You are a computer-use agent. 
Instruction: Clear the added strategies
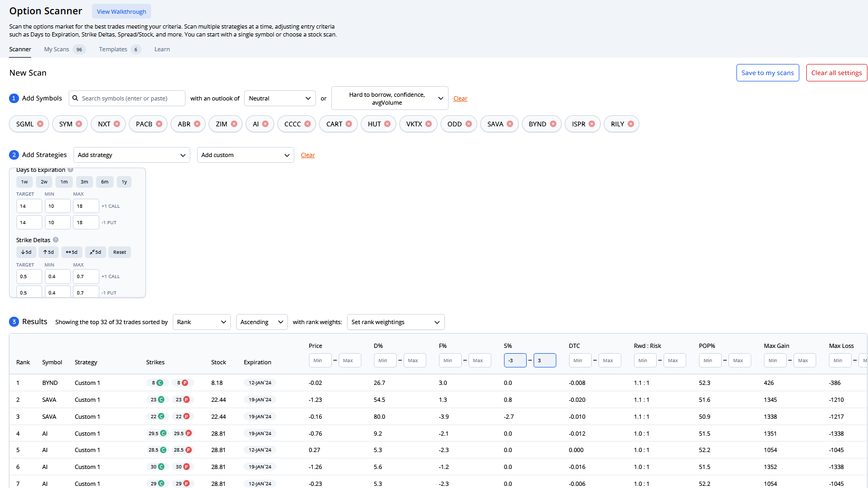click(x=307, y=155)
